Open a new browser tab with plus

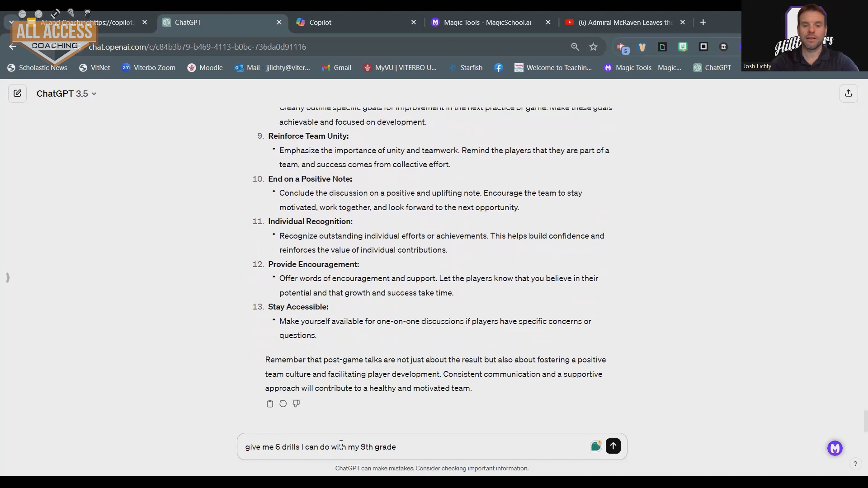tap(703, 22)
